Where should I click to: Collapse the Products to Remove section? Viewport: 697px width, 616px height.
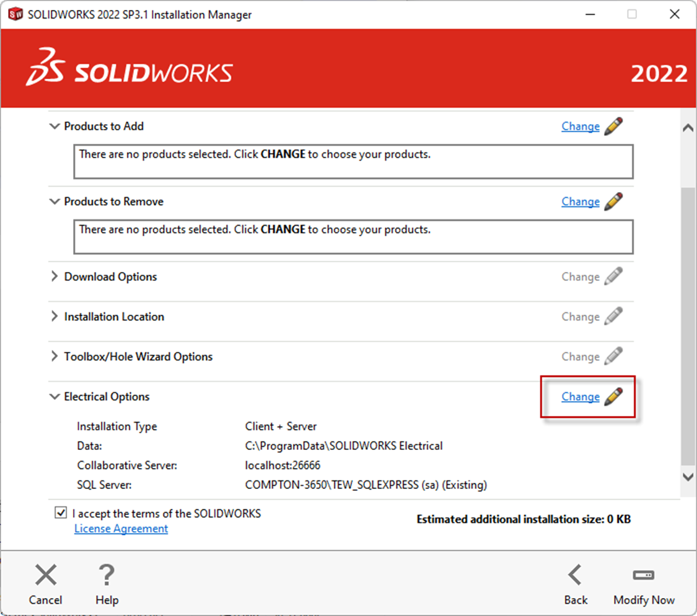[55, 201]
